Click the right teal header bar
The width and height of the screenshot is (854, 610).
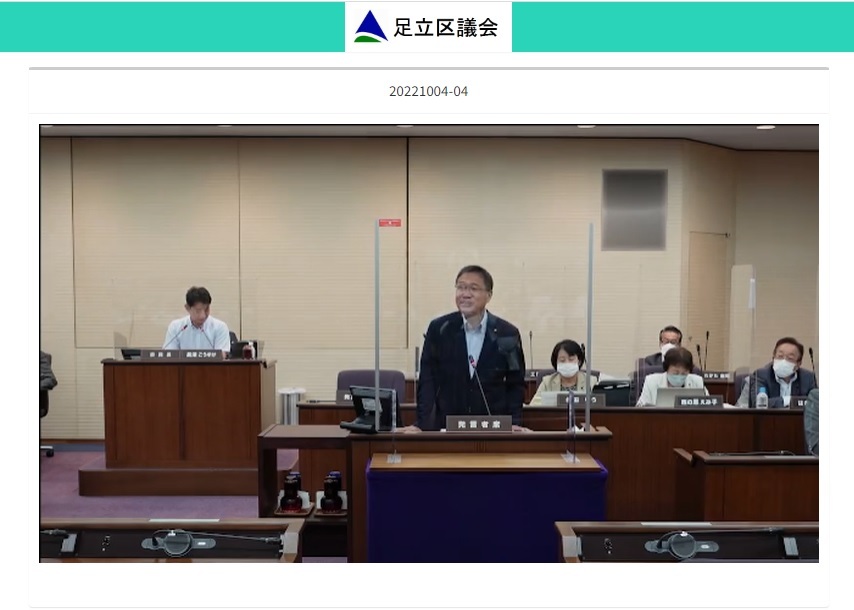[x=682, y=27]
